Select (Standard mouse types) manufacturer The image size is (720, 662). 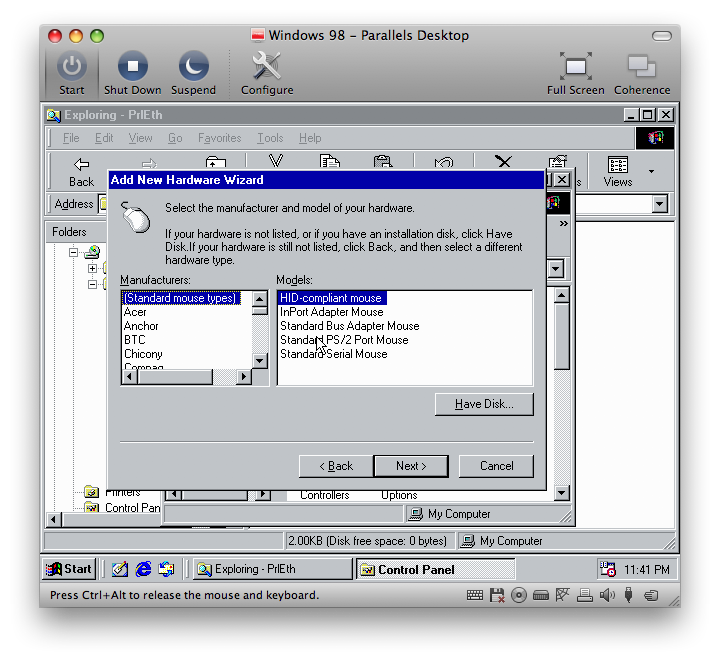coord(180,298)
